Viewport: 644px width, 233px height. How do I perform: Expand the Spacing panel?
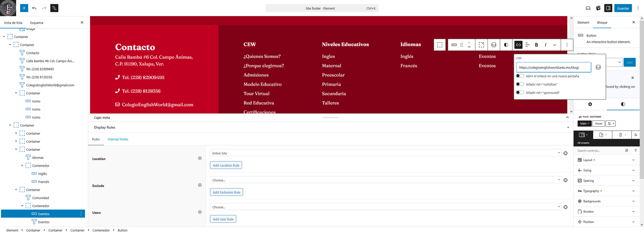pyautogui.click(x=607, y=181)
